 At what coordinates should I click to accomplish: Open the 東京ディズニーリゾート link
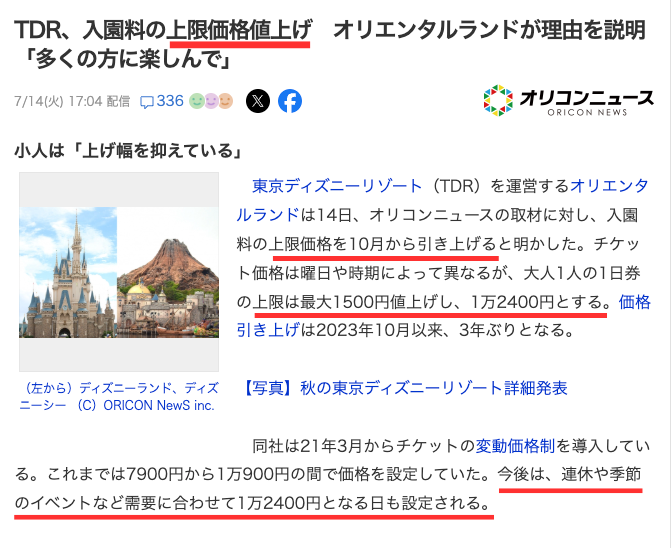pos(337,186)
